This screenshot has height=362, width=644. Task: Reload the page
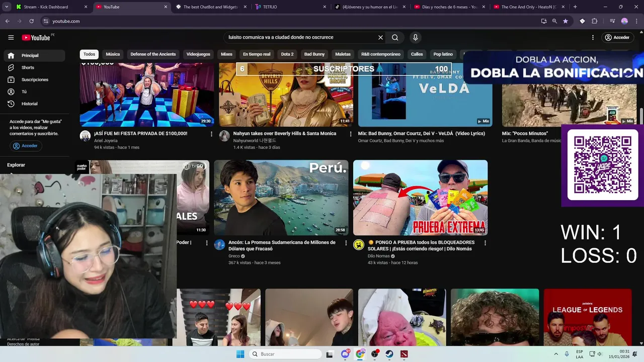pyautogui.click(x=31, y=21)
